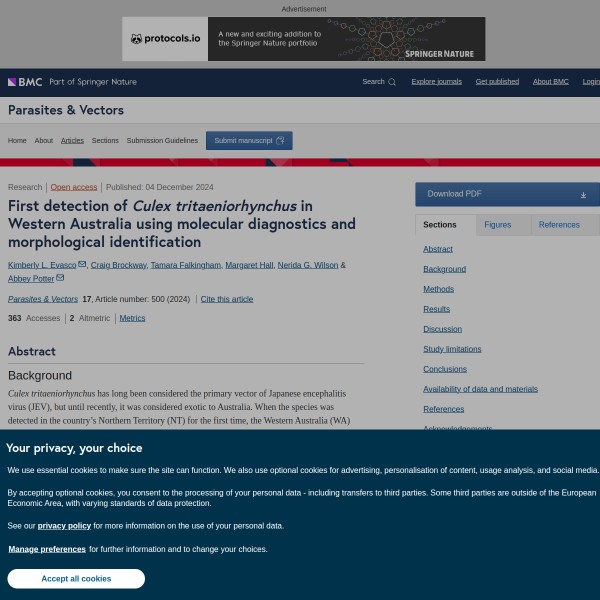600x600 pixels.
Task: Open the privacy policy link
Action: 64,526
